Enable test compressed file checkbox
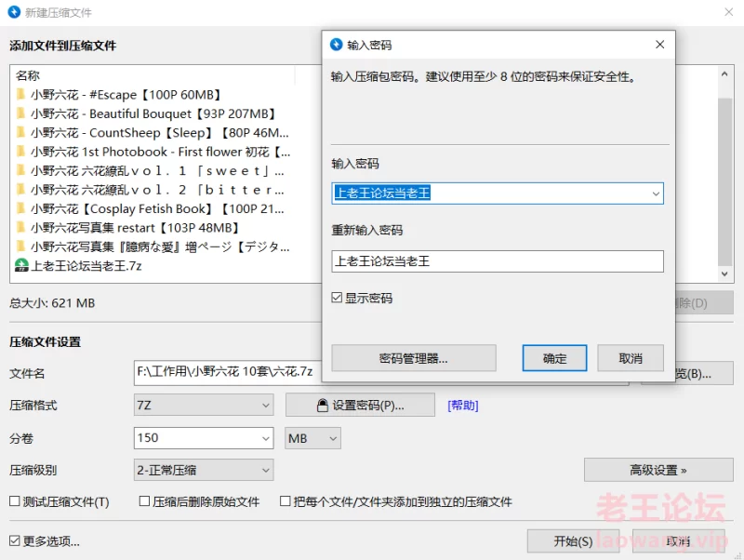Screen dimensions: 744x560 click(15, 502)
